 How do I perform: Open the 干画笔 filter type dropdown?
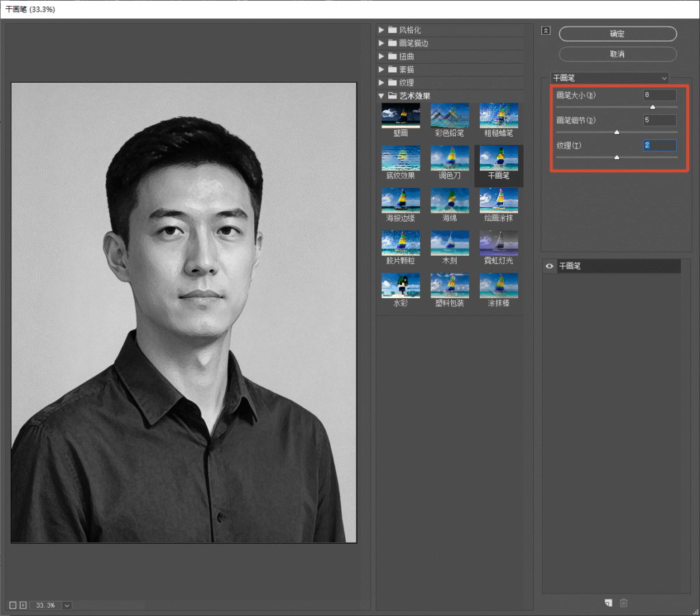tap(610, 78)
